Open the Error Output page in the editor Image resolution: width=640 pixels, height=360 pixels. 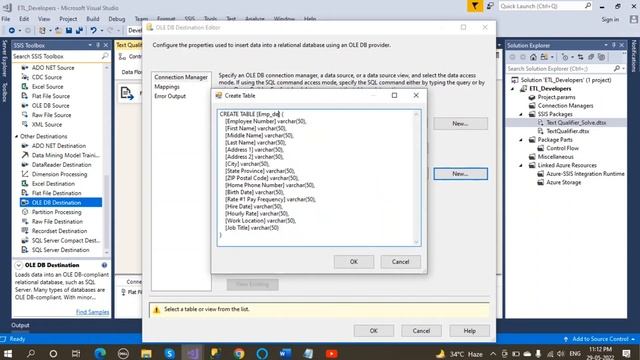coord(170,96)
